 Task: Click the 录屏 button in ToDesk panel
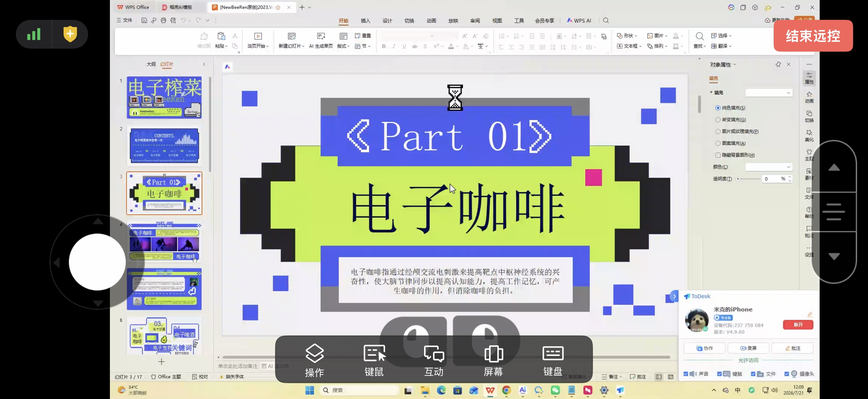[x=748, y=348]
